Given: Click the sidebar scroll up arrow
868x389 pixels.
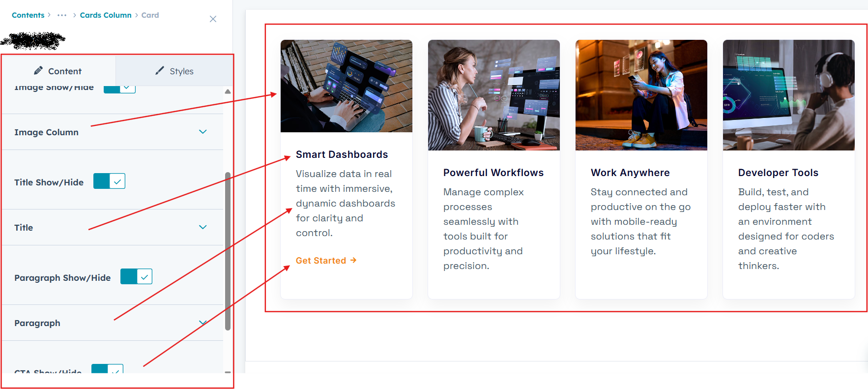Looking at the screenshot, I should click(228, 91).
